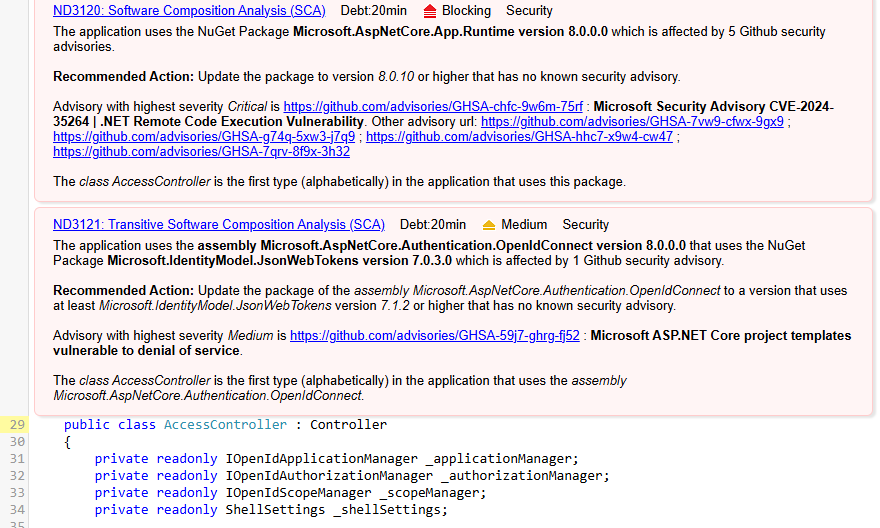
Task: Click the AccessController class name in code
Action: [x=225, y=425]
